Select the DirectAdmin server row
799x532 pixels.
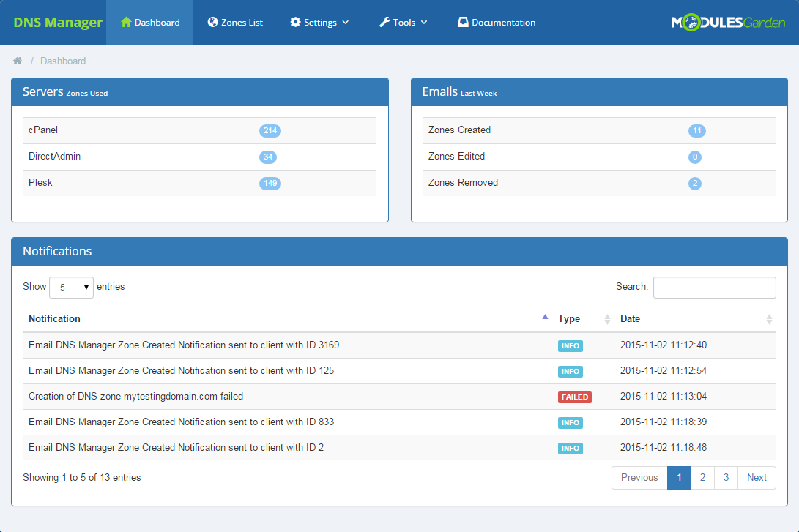click(x=199, y=157)
